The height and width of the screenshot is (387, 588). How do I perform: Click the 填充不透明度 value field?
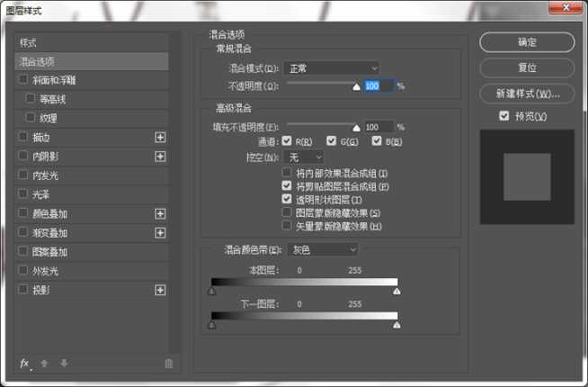[x=379, y=127]
